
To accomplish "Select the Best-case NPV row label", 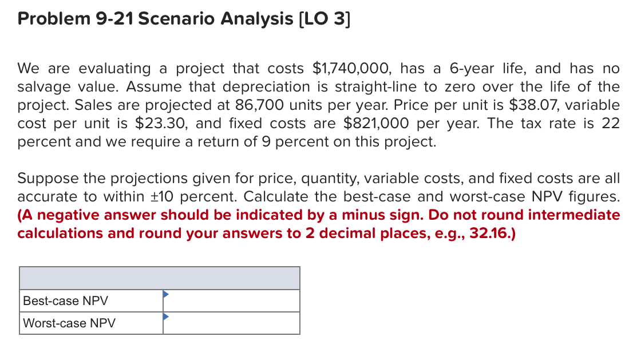I will coord(66,300).
